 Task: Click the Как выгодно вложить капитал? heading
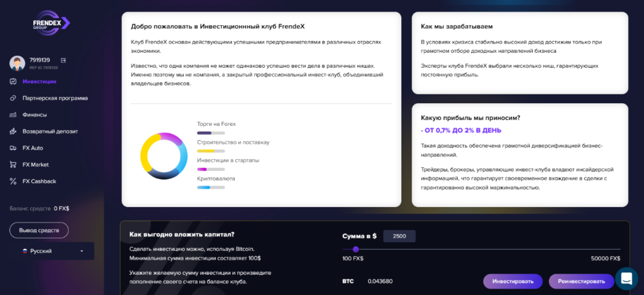[x=182, y=235]
